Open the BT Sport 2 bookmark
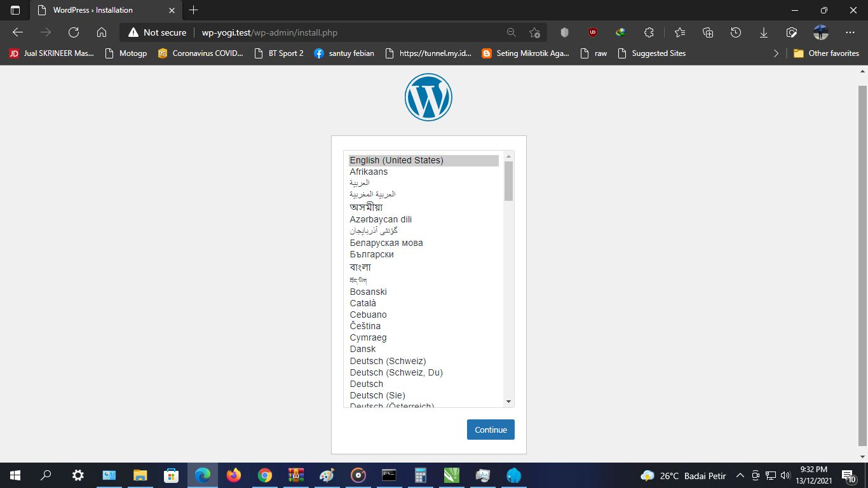The width and height of the screenshot is (868, 488). [x=278, y=53]
